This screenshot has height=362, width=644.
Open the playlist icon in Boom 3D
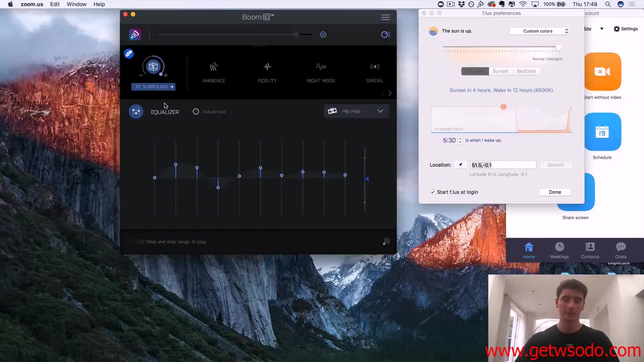click(386, 242)
